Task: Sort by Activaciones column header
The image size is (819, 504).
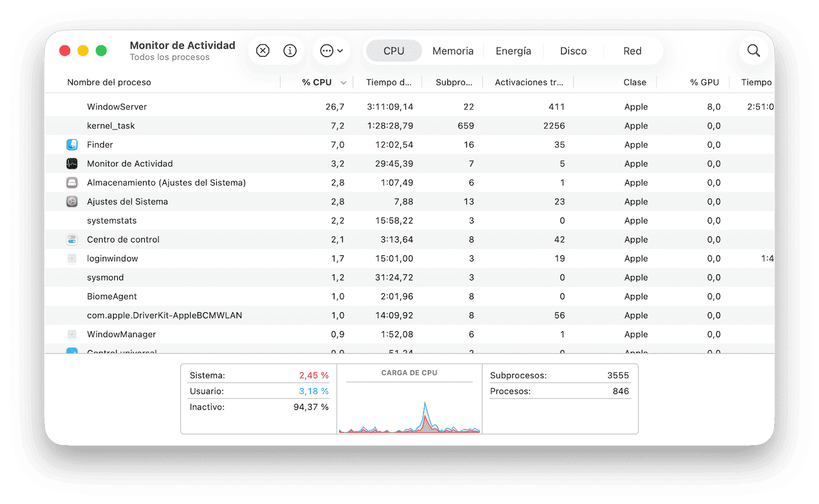Action: click(x=529, y=82)
